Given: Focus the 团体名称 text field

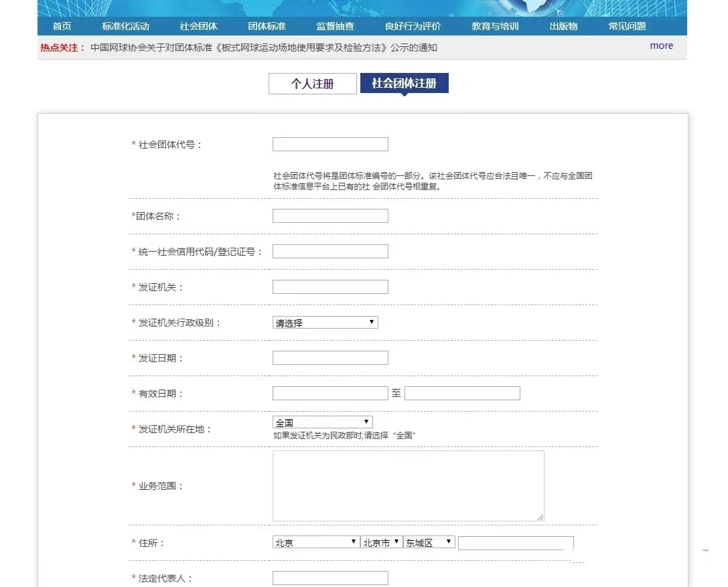Looking at the screenshot, I should [x=330, y=216].
